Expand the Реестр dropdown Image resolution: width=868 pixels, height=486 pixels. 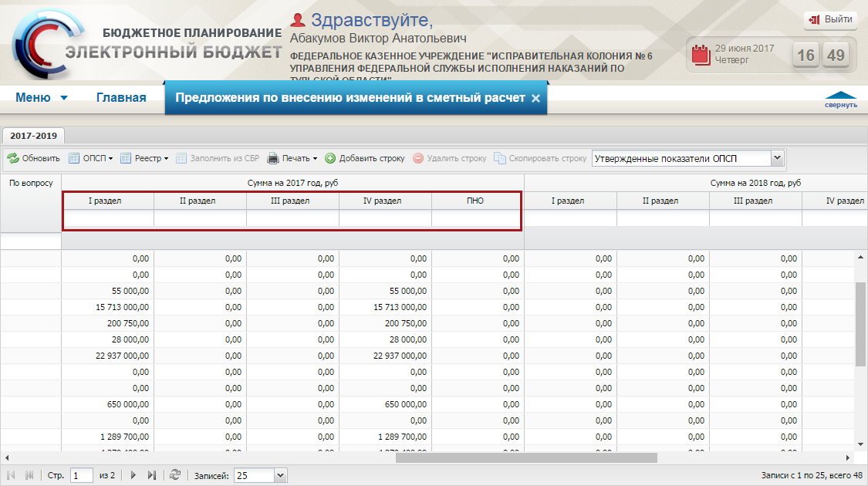tap(146, 158)
